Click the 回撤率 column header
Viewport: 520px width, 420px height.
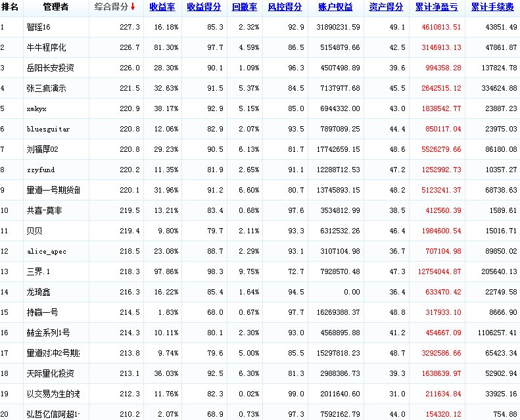click(x=245, y=7)
